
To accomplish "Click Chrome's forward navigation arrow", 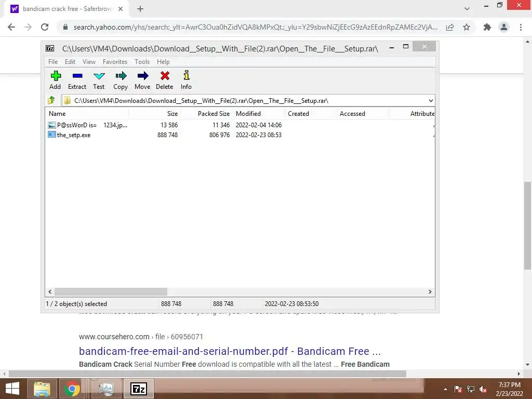I will [x=28, y=27].
